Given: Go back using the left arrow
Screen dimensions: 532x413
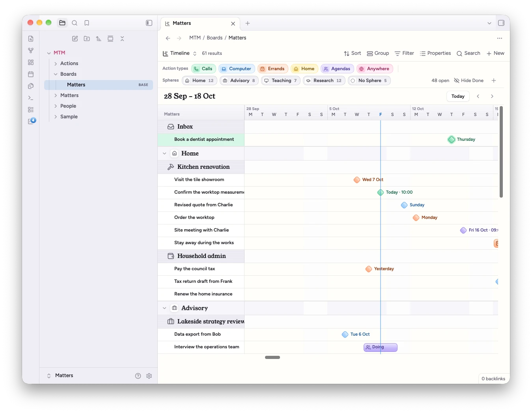Looking at the screenshot, I should pyautogui.click(x=168, y=38).
